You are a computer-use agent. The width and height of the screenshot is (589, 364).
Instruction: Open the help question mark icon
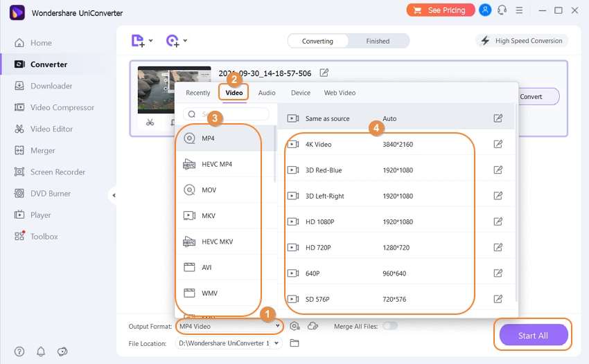(19, 352)
